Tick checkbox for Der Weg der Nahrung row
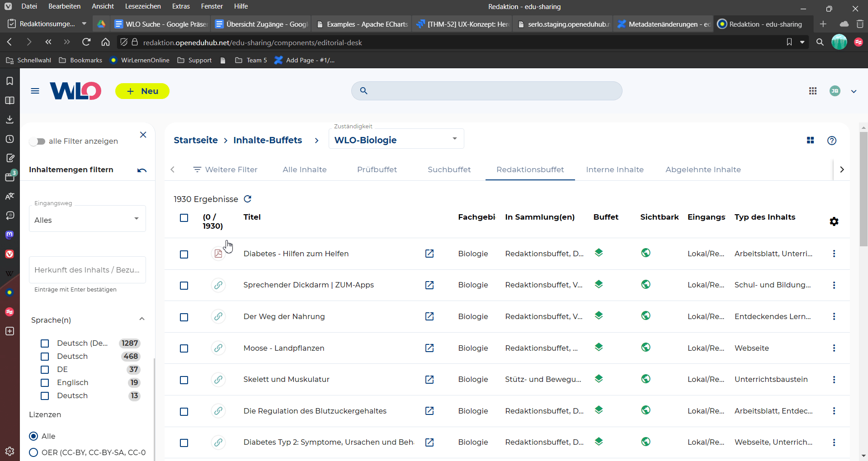 (184, 317)
